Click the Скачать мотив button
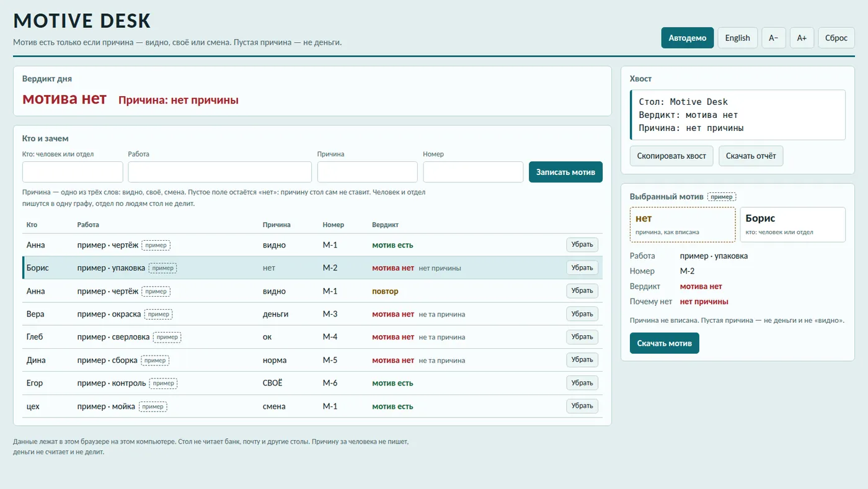 click(665, 343)
